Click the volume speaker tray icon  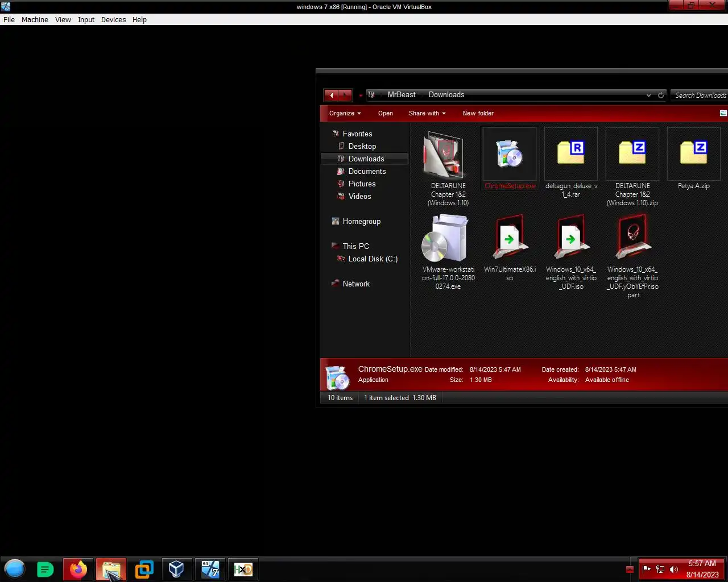click(x=674, y=569)
